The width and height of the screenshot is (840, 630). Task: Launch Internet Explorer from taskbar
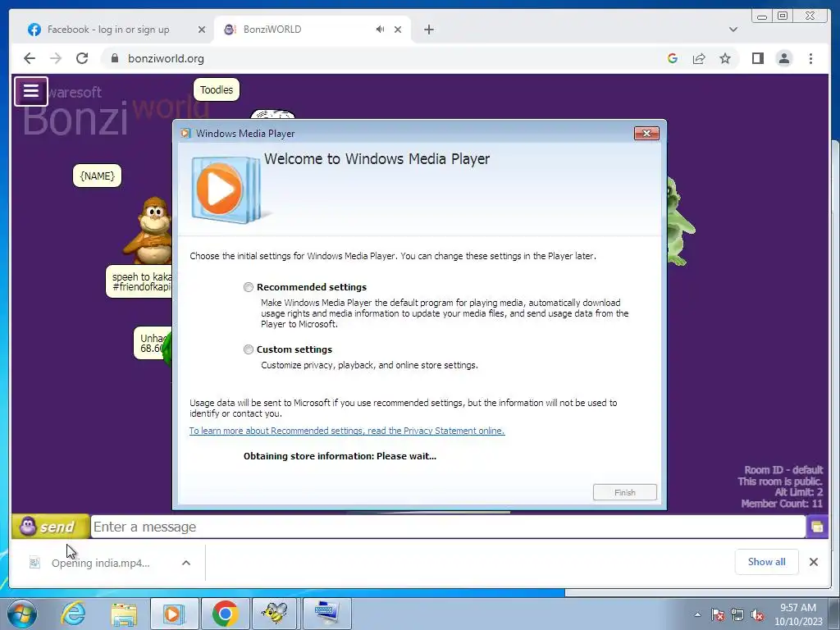[73, 614]
